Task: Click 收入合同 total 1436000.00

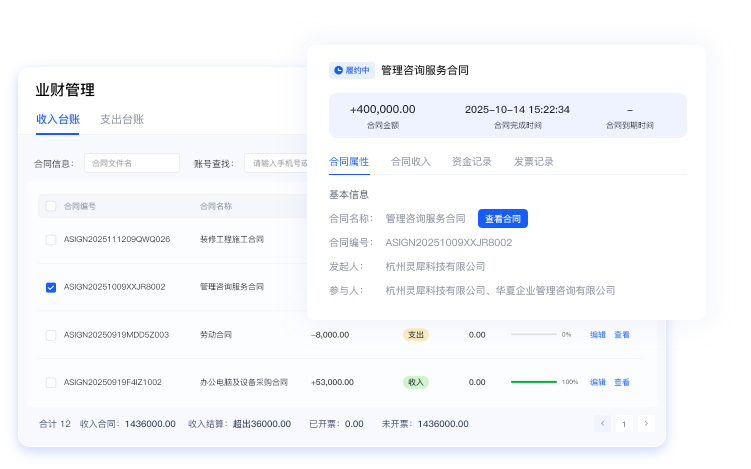Action: click(150, 424)
